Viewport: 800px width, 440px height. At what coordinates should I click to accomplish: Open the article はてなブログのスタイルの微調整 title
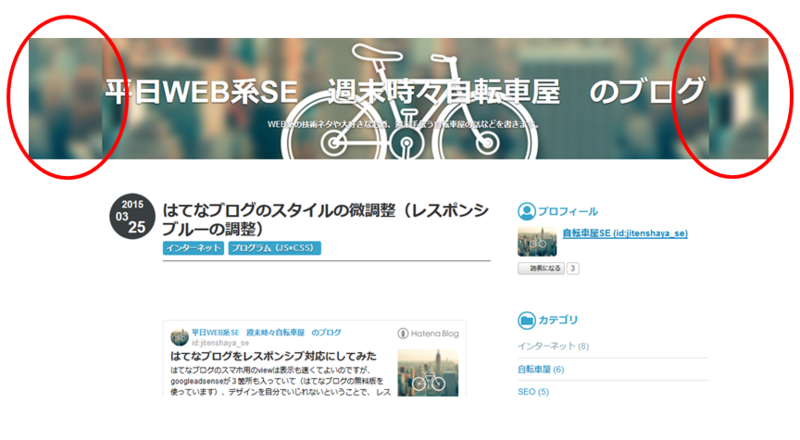326,219
